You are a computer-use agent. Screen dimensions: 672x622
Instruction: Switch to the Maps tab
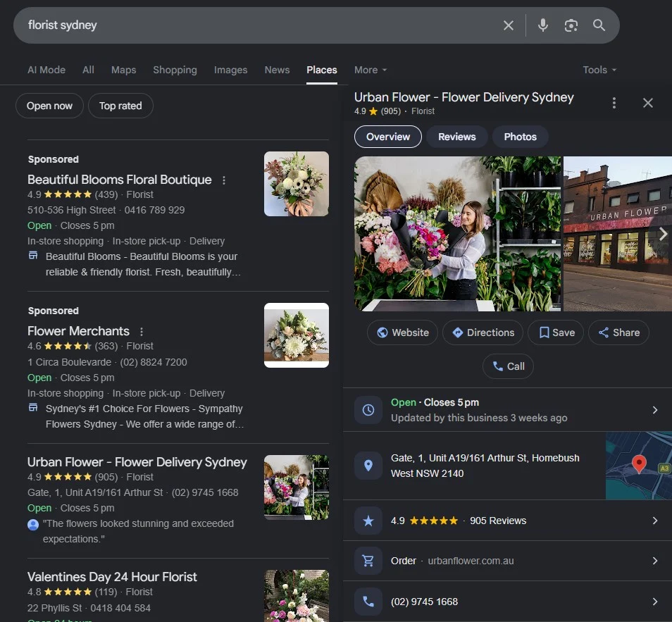(123, 70)
